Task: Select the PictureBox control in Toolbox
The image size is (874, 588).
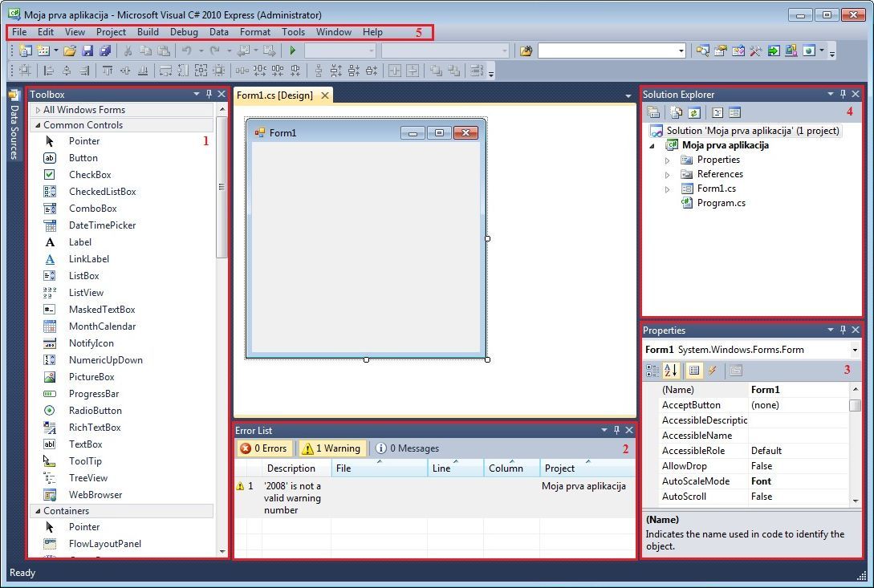Action: coord(91,377)
